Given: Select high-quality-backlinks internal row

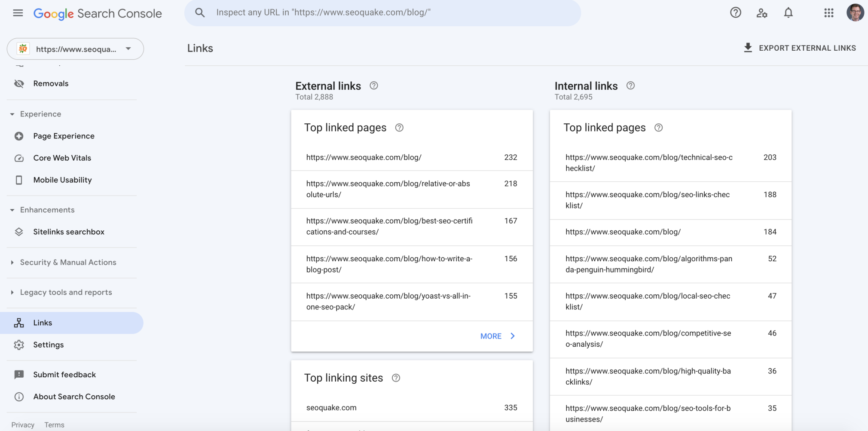Looking at the screenshot, I should pos(670,376).
